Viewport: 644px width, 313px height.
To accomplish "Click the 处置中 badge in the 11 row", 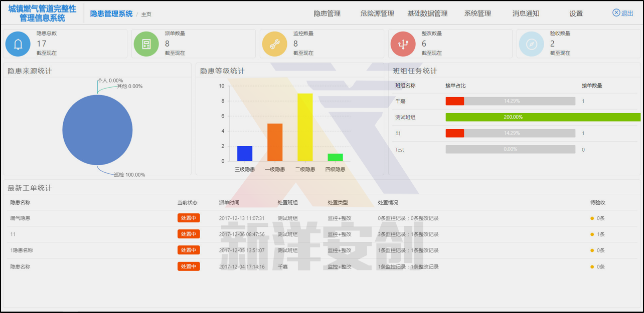I will (189, 234).
